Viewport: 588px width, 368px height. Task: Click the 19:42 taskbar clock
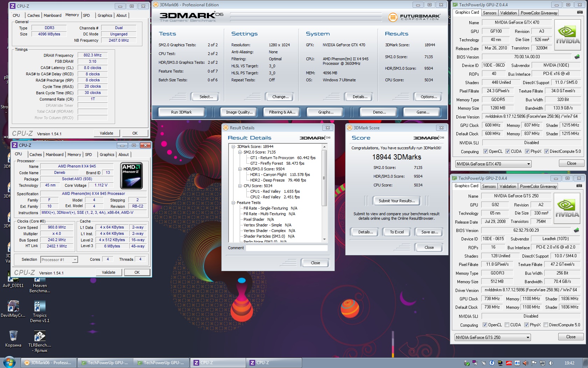(569, 363)
